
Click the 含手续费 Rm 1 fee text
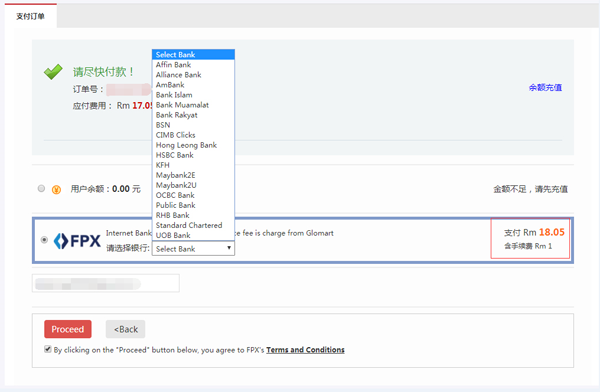point(528,246)
